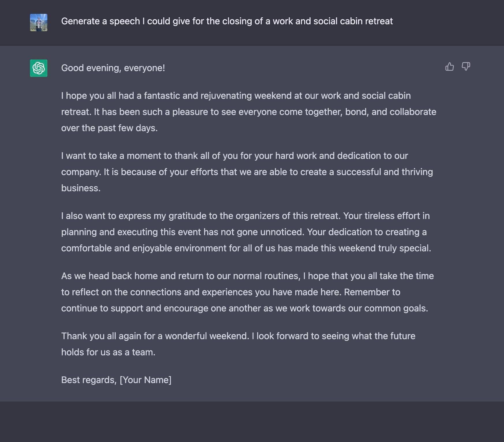The image size is (504, 442).
Task: Click the paragraph starting 'I also want to express'
Action: point(246,232)
